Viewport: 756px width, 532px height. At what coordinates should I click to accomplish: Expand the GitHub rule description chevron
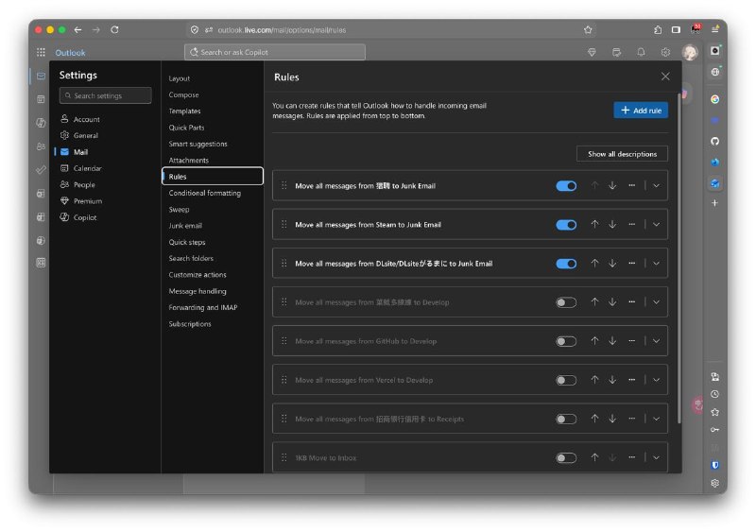[656, 341]
